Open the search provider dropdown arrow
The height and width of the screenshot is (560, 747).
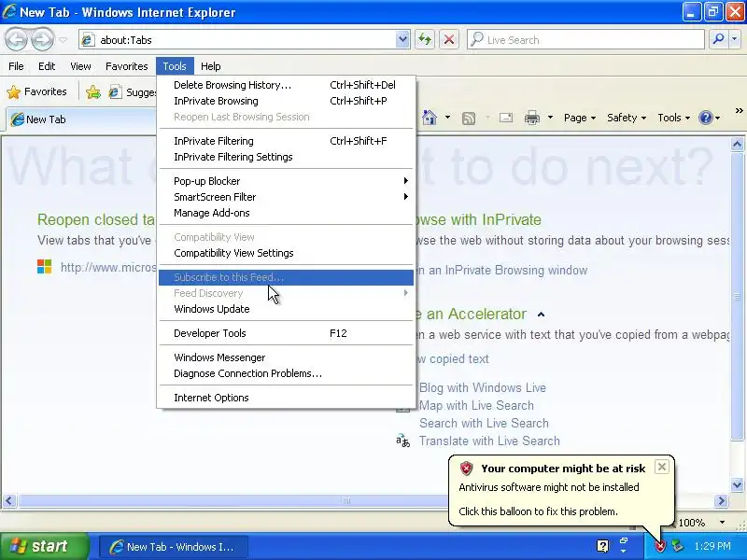(x=734, y=40)
